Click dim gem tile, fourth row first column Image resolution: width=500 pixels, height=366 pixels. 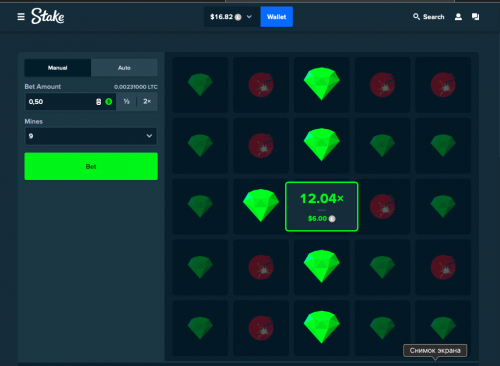click(200, 267)
